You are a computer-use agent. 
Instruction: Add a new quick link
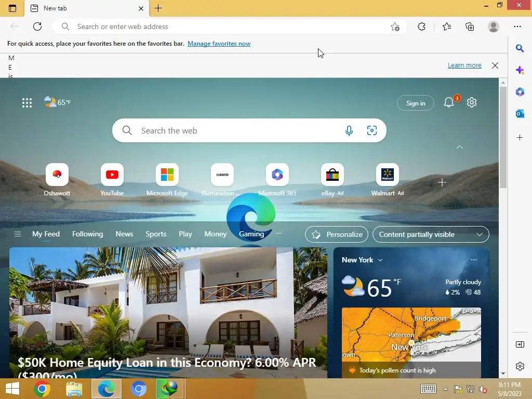442,182
